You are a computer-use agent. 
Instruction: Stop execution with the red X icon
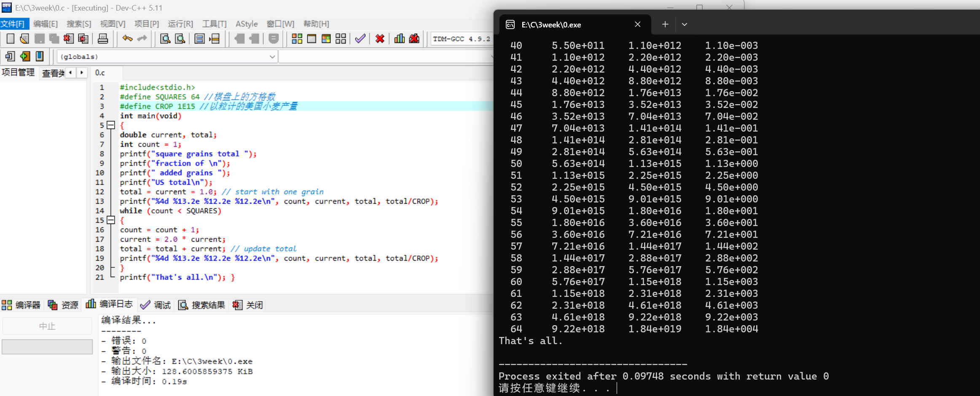[380, 39]
